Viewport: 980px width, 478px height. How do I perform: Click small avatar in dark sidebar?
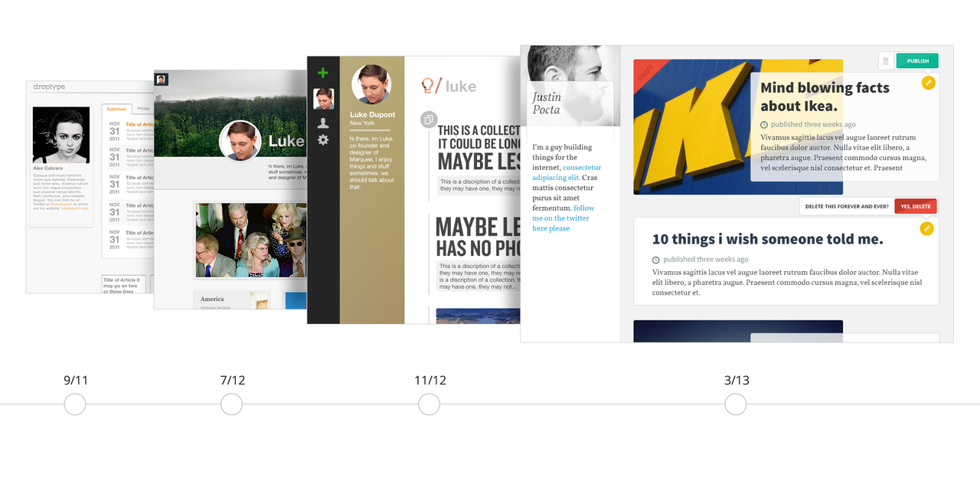pos(323,99)
